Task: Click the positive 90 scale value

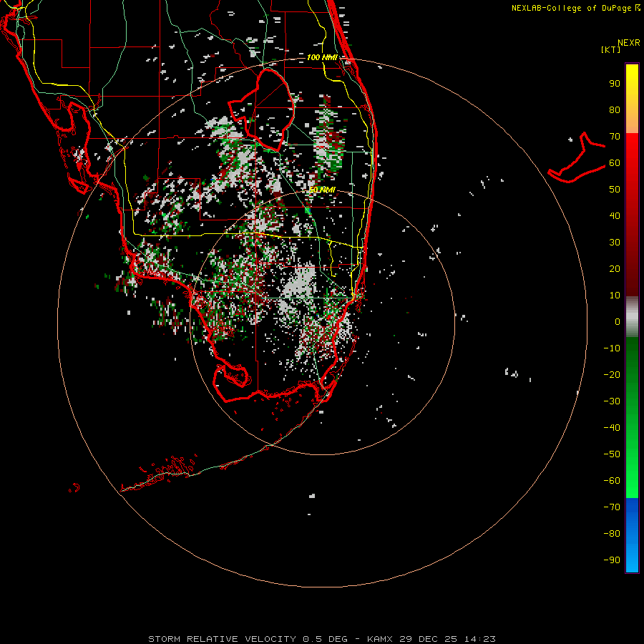Action: pyautogui.click(x=615, y=84)
